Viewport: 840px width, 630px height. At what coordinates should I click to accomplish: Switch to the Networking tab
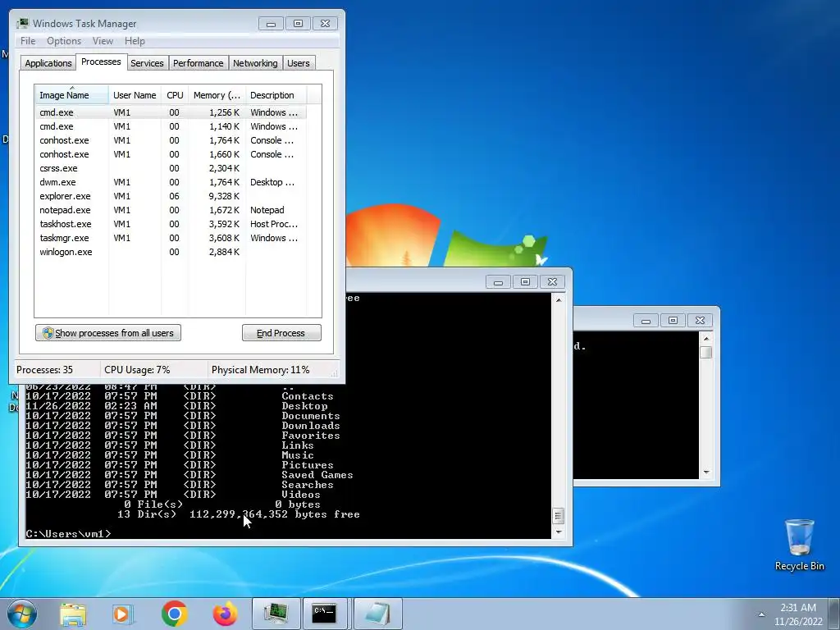tap(255, 63)
